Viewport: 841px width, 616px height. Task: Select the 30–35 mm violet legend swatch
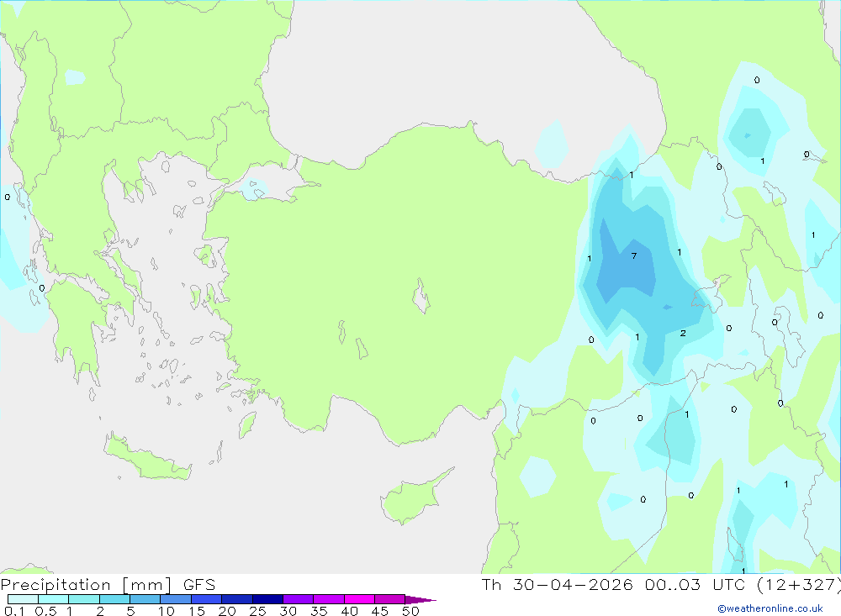pos(299,599)
